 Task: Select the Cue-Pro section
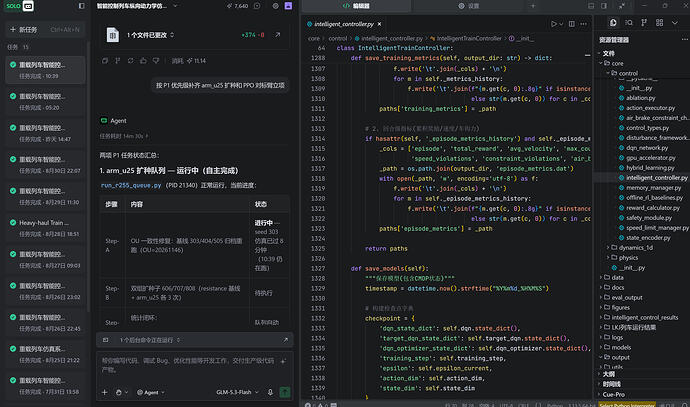tap(613, 394)
